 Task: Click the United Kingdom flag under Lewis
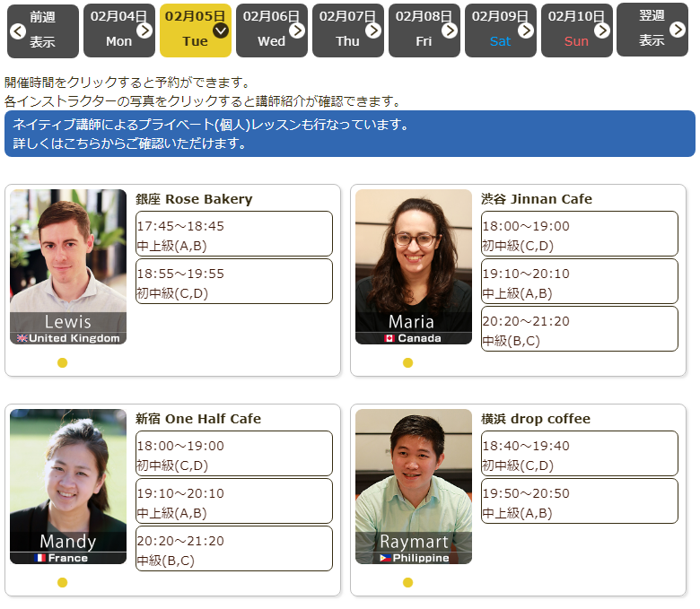tap(22, 338)
